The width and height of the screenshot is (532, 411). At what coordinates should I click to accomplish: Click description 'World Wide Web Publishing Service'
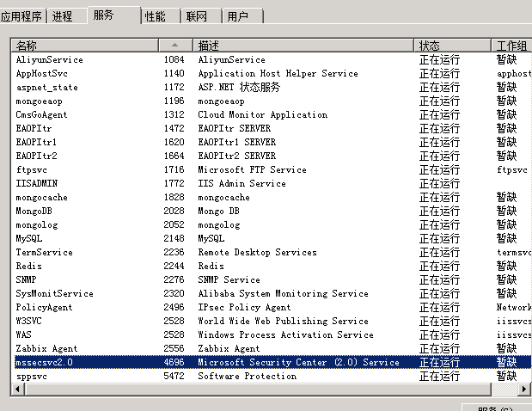pos(283,321)
